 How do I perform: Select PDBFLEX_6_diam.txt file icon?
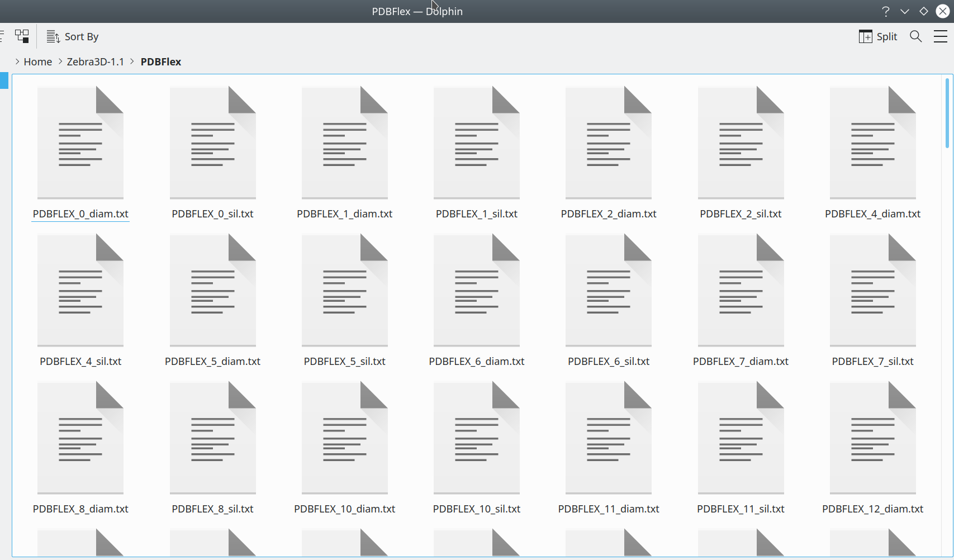point(477,290)
